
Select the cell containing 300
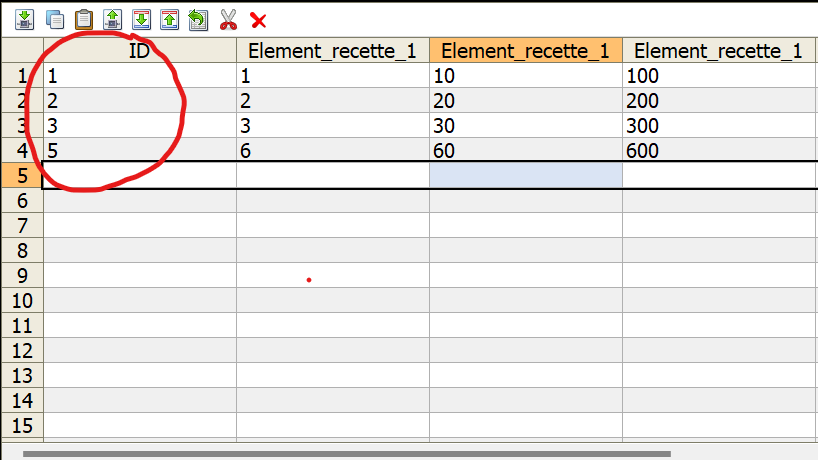click(720, 126)
